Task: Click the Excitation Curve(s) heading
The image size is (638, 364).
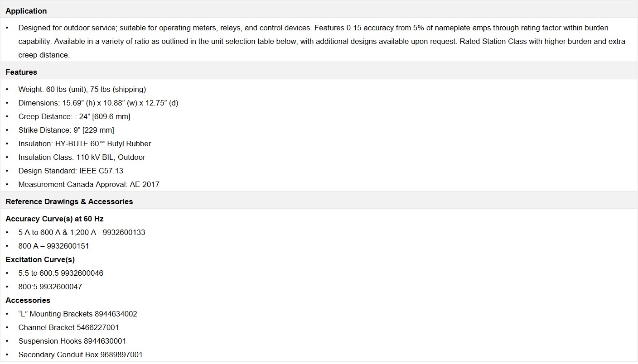Action: 40,259
